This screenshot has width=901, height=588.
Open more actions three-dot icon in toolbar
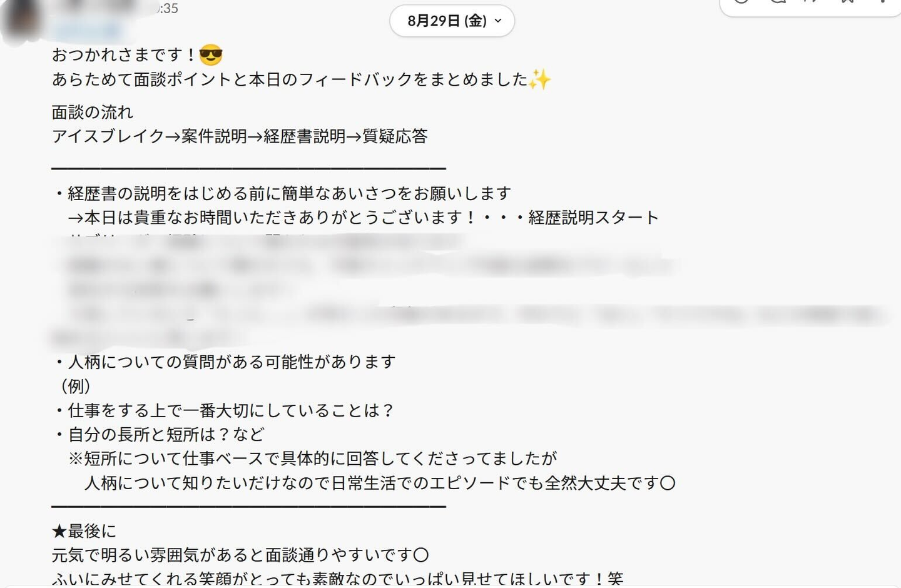(x=883, y=1)
